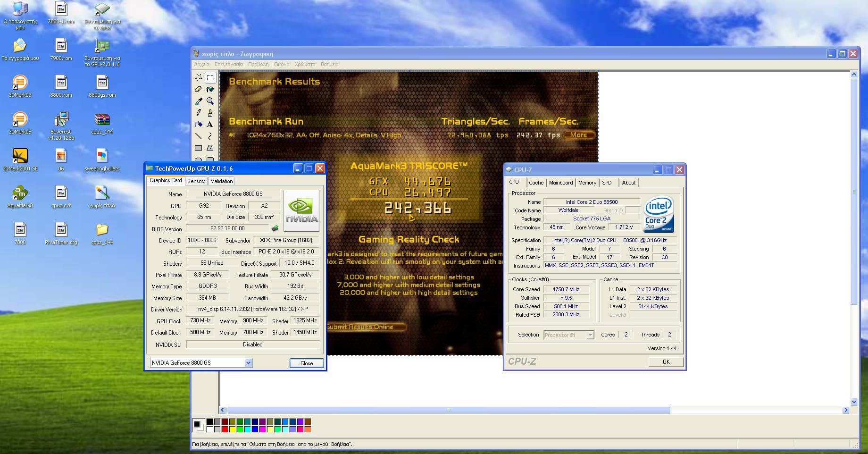
Task: Open the Εικόνα menu in Paint
Action: pos(282,64)
